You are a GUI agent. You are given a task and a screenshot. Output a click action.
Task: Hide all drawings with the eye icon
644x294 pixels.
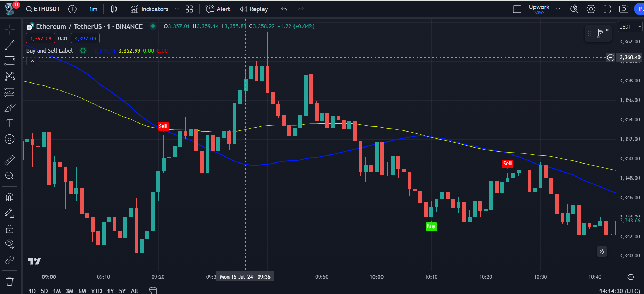click(x=9, y=244)
